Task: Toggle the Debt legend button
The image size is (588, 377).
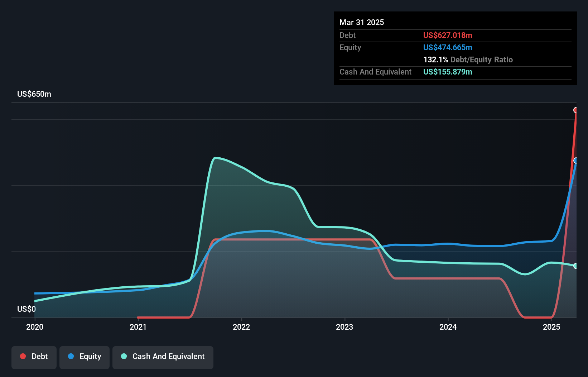Action: pyautogui.click(x=34, y=357)
